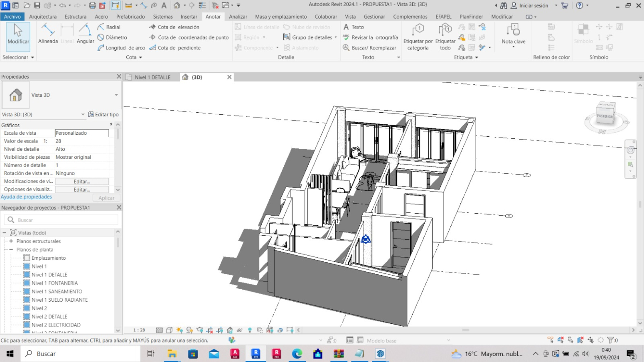The image size is (644, 362).
Task: Activate the Texto annotation tool
Action: coord(354,27)
